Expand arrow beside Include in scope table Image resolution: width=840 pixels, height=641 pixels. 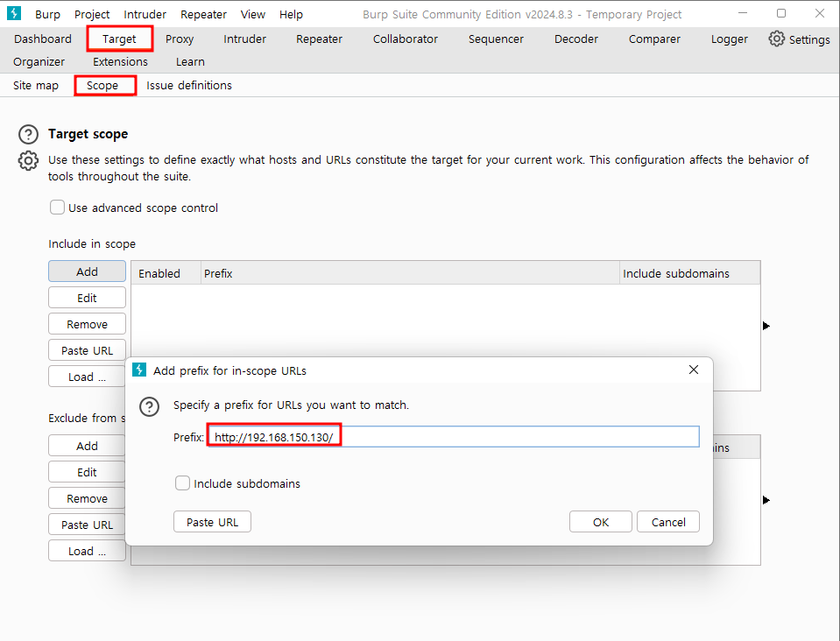[766, 326]
